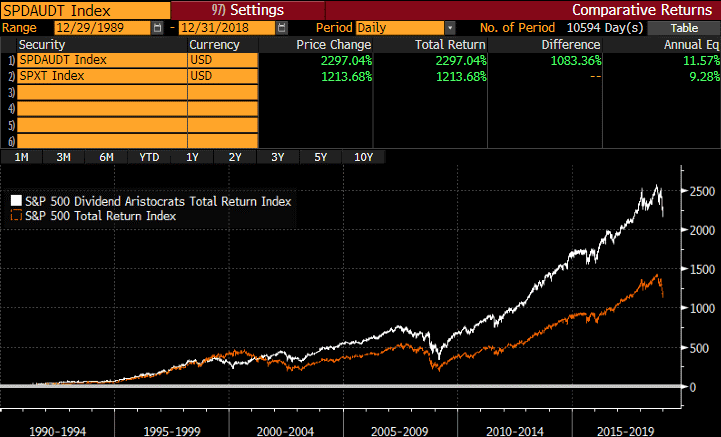Click the 2005-2009 axis label
721x437 pixels.
point(400,431)
